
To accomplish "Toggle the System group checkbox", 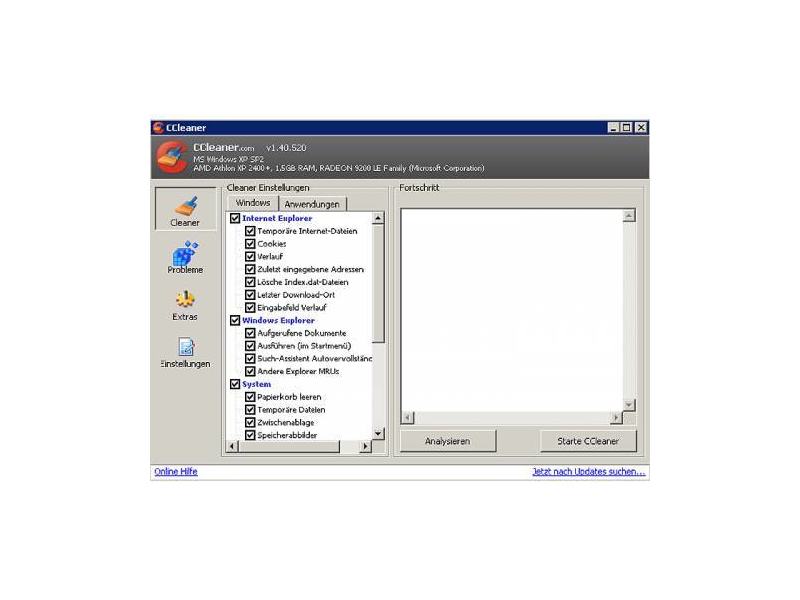I will [x=235, y=384].
